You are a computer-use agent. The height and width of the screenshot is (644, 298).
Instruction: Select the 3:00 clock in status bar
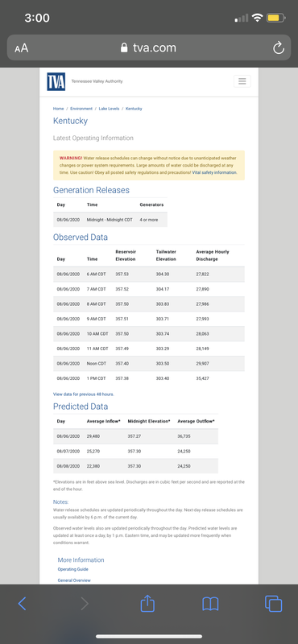[36, 18]
